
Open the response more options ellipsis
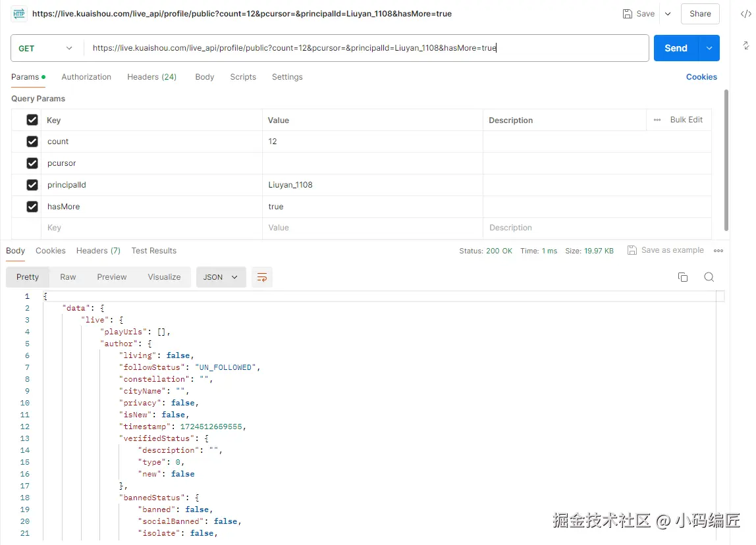tap(718, 251)
